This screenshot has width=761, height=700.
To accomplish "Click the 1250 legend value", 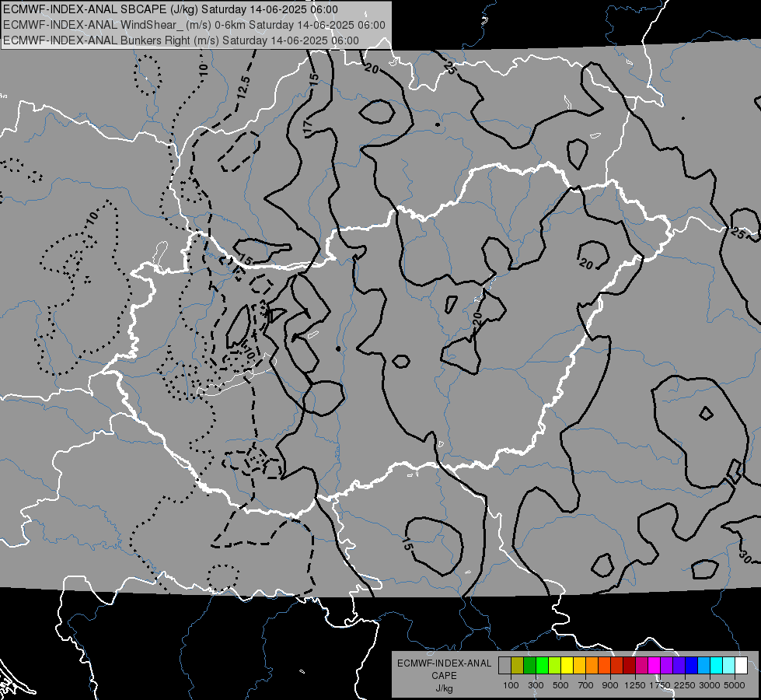I will (635, 685).
